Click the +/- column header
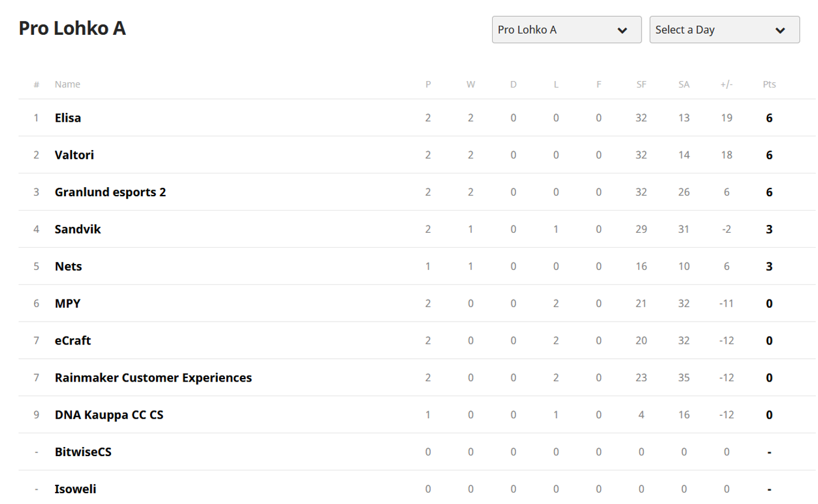Screen dimensions: 818x504 tap(726, 85)
